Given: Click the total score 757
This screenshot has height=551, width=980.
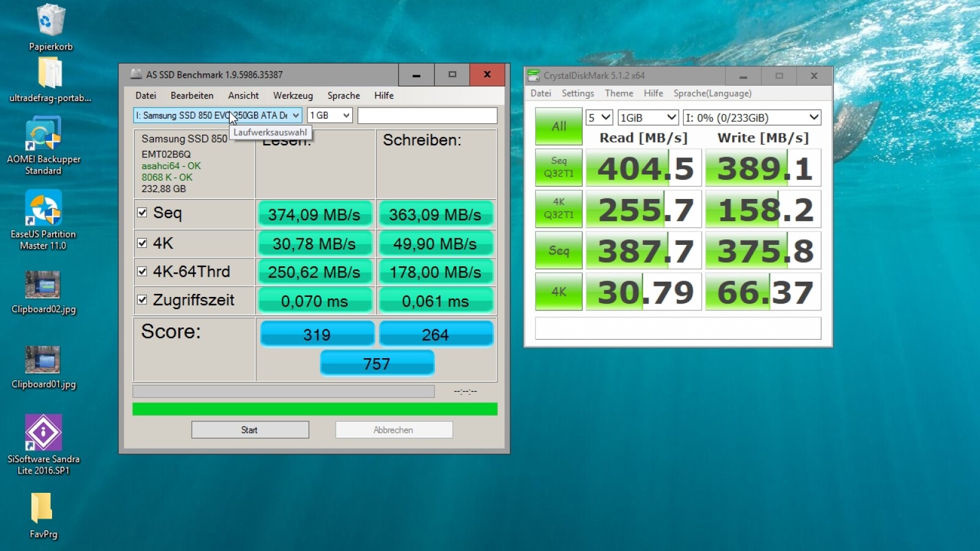Looking at the screenshot, I should click(377, 364).
